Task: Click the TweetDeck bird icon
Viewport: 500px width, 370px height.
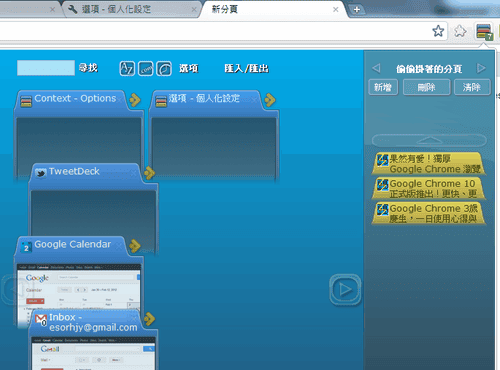Action: click(41, 173)
